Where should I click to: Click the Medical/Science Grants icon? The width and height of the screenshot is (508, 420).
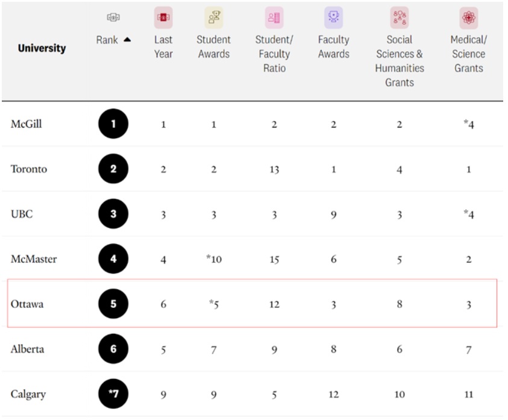[x=468, y=17]
